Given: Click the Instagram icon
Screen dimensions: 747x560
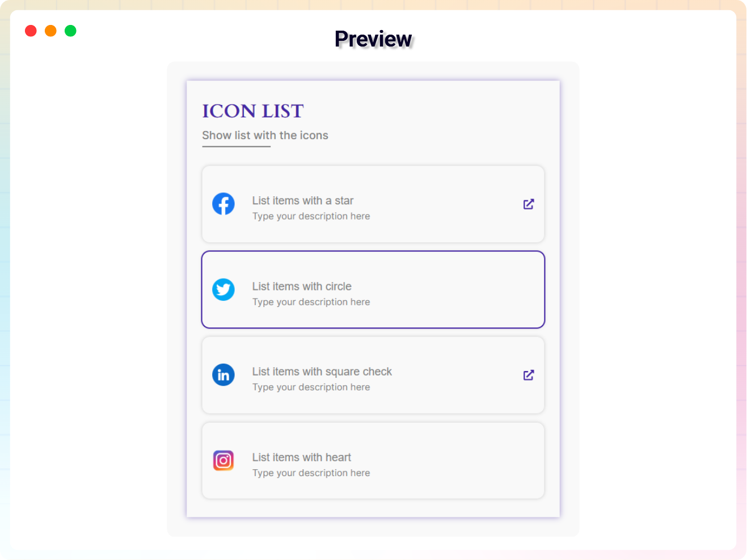Looking at the screenshot, I should (x=223, y=461).
